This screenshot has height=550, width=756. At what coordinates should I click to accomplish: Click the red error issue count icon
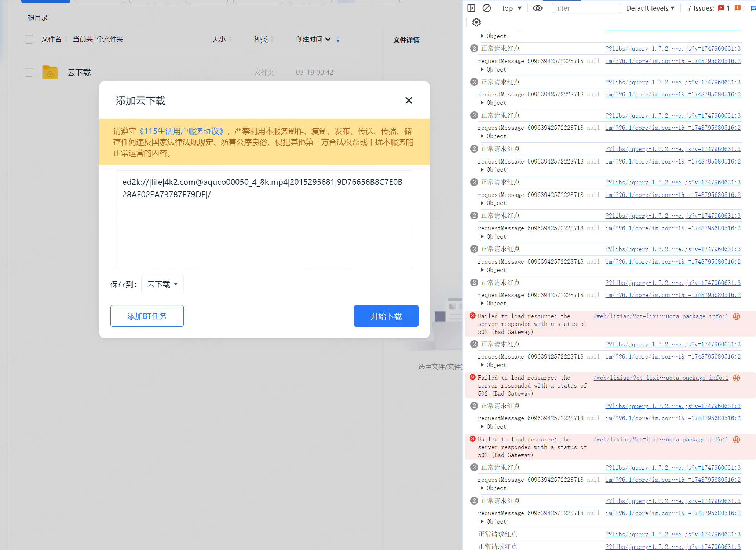[x=721, y=8]
